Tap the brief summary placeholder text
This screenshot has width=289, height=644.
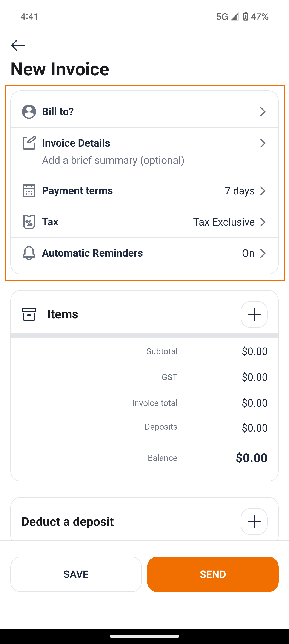click(x=113, y=160)
